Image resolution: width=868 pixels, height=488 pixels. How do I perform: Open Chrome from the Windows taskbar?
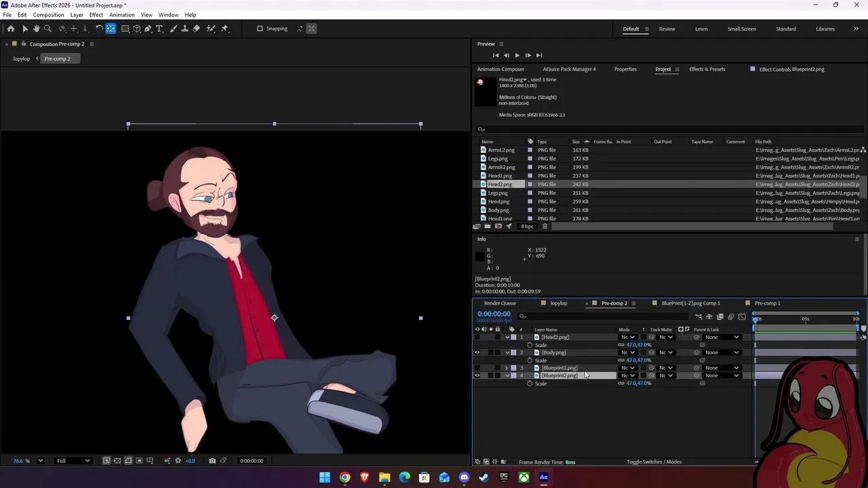[x=344, y=477]
